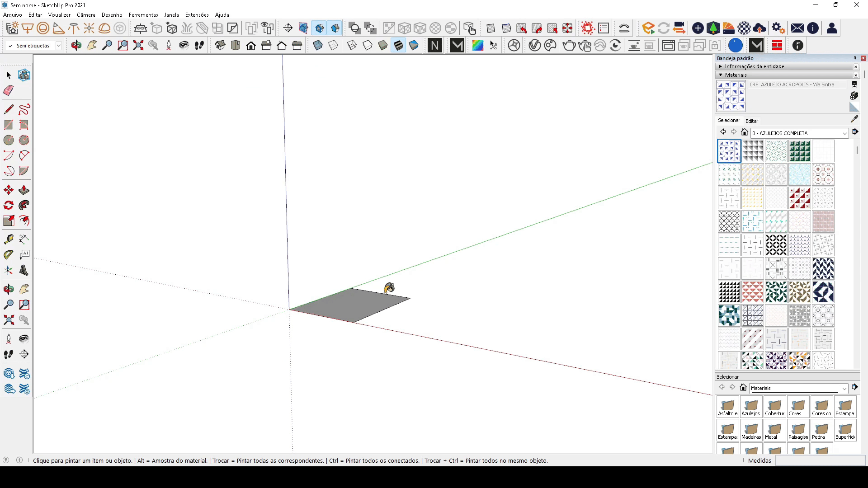This screenshot has height=488, width=868.
Task: Collapse the Materiais panel
Action: [x=721, y=75]
